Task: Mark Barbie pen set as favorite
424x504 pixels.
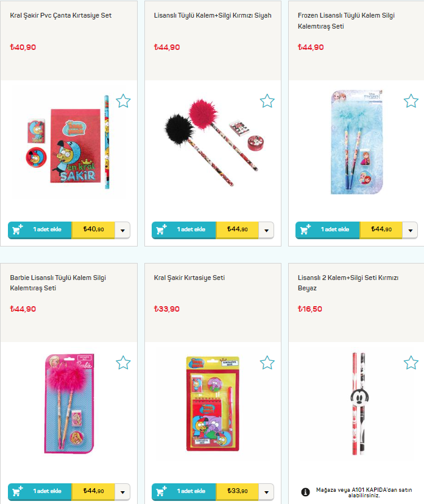Action: pos(123,363)
